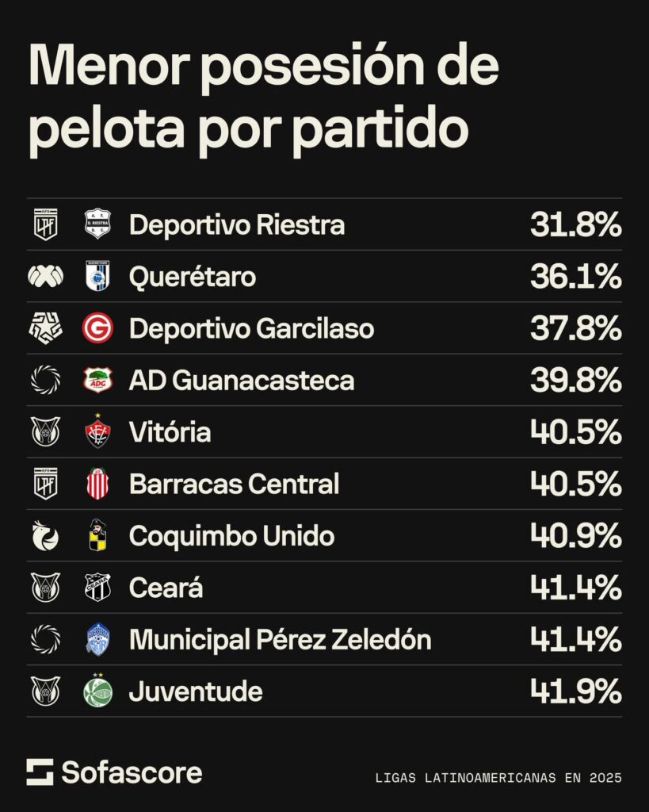Screen dimensions: 649x812
Task: Click the Querétaro club crest
Action: (x=97, y=277)
